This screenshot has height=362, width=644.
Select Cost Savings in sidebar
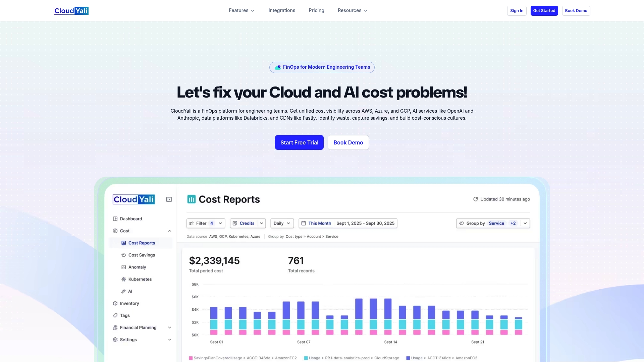(x=142, y=255)
